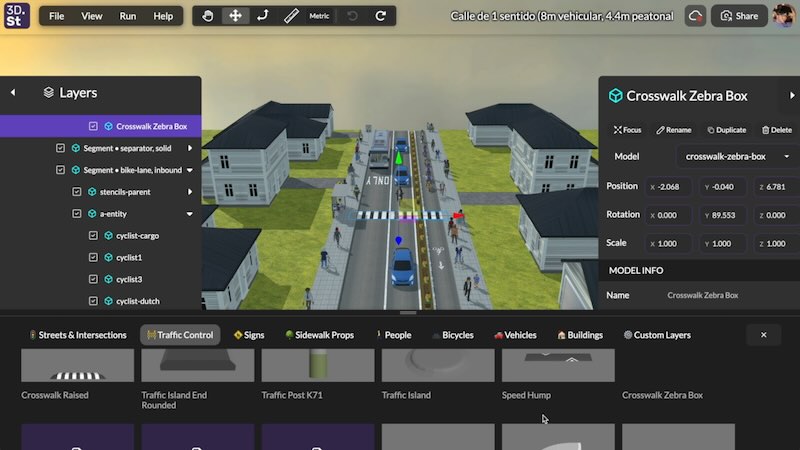Click the Focus button
The image size is (800, 450).
click(627, 130)
